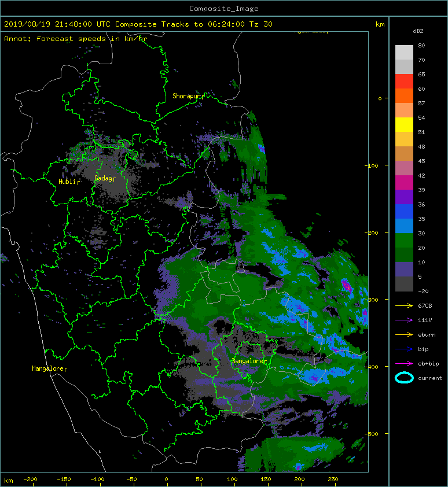Click the 2019/08/19 21:48:00 UTC timestamp

(57, 24)
